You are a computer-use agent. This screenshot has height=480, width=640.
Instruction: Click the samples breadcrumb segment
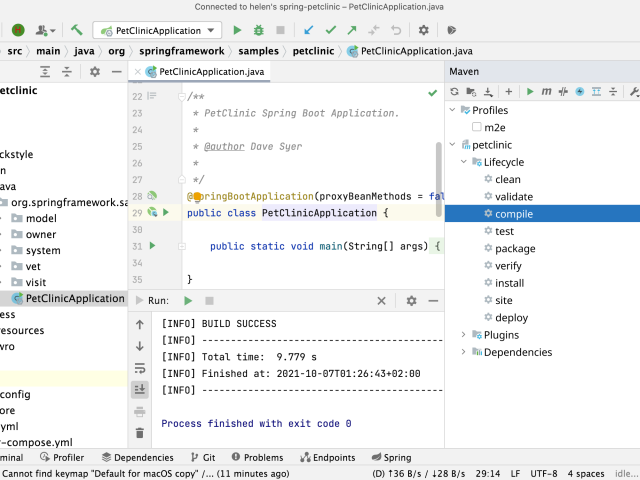coord(258,51)
